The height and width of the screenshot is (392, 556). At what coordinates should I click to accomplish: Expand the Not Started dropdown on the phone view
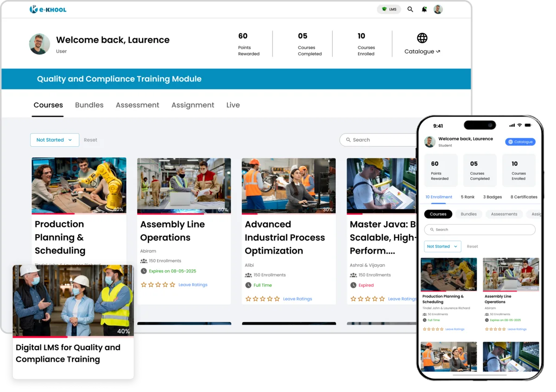442,246
